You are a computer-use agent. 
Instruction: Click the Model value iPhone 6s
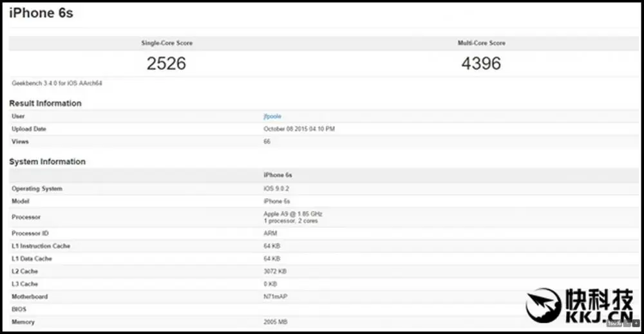(277, 201)
